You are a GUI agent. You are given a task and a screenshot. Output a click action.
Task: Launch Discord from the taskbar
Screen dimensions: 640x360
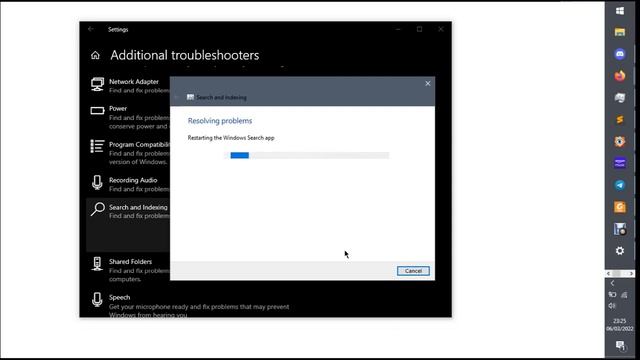(620, 54)
